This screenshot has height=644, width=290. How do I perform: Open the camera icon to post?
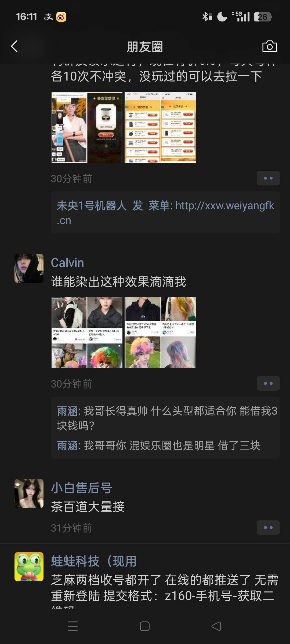tap(270, 46)
